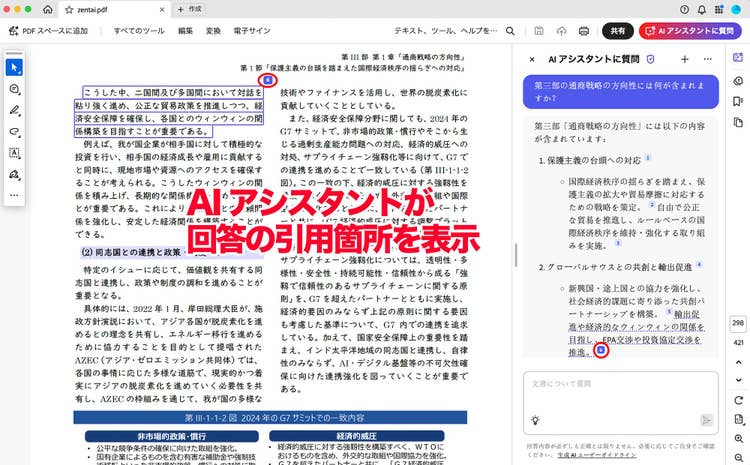Open the shield privacy icon
750x465 pixels.
[x=650, y=59]
